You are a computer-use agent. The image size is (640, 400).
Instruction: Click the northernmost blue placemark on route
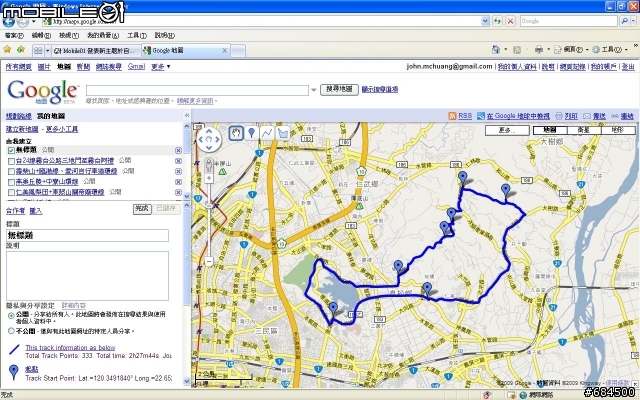coord(462,178)
